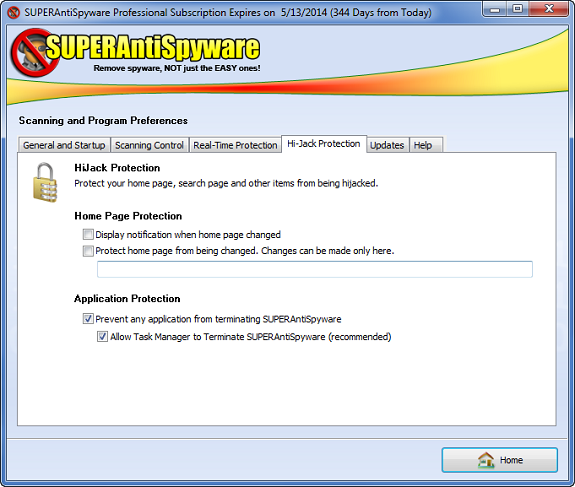Click the Home button
Screen dimensions: 575x487
pos(499,460)
